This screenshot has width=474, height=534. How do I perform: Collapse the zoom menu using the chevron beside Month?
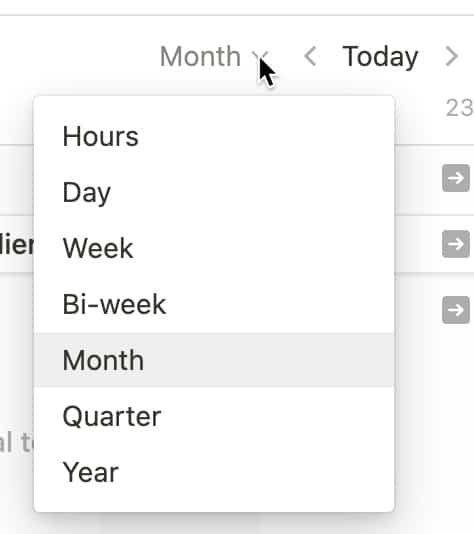[260, 57]
